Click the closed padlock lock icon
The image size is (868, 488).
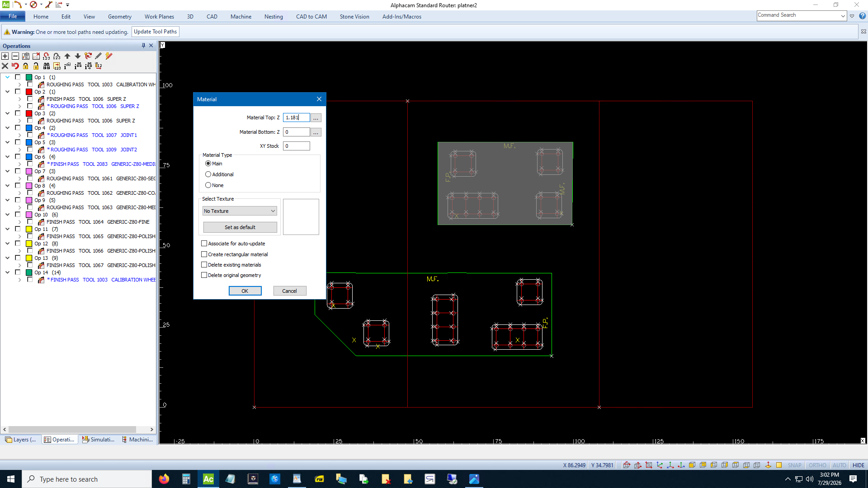pyautogui.click(x=26, y=66)
